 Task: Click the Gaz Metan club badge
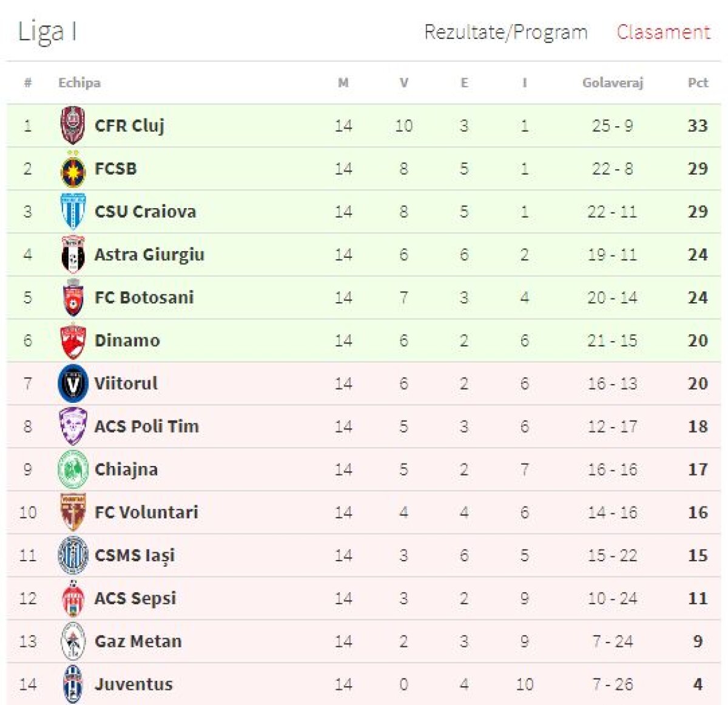tap(73, 641)
